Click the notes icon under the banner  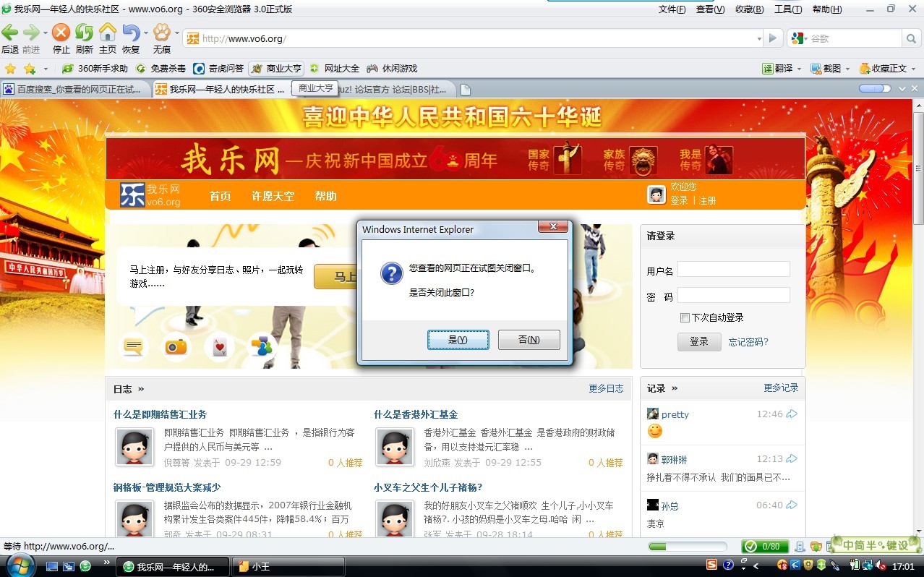click(133, 346)
